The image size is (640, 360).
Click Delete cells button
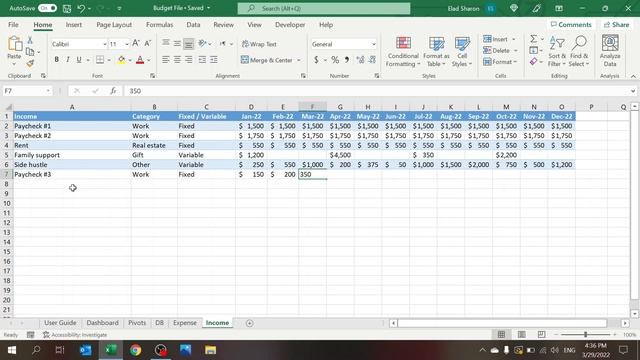point(496,50)
